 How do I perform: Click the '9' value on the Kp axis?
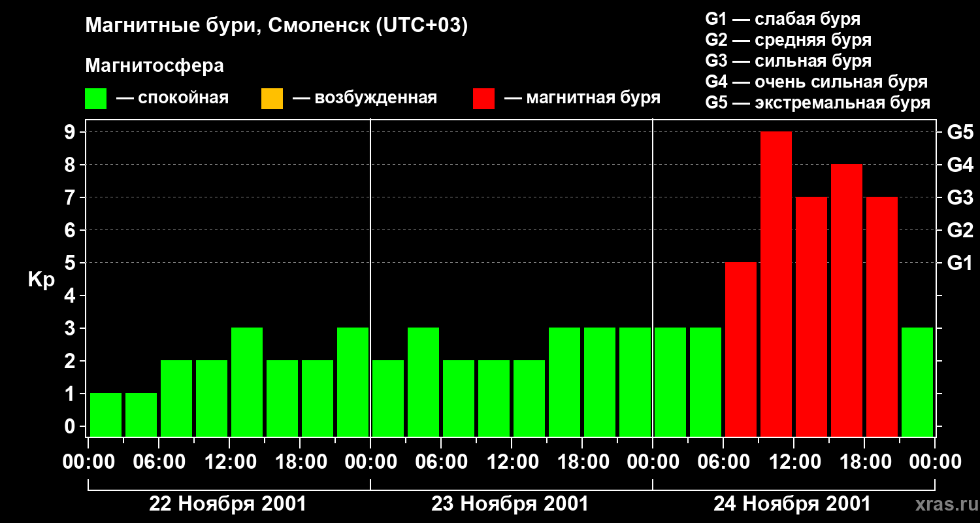tap(71, 132)
